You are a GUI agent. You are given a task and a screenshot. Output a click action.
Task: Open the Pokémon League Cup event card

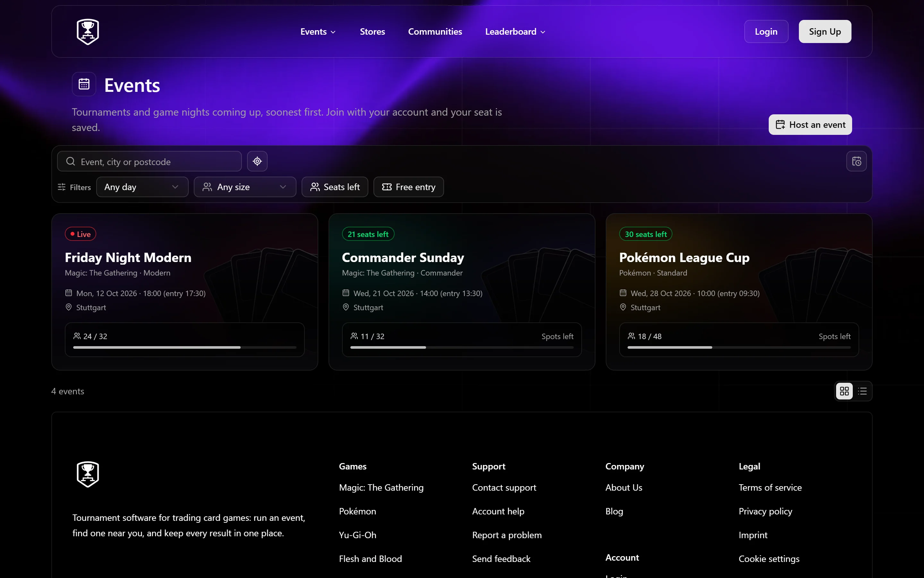tap(739, 292)
